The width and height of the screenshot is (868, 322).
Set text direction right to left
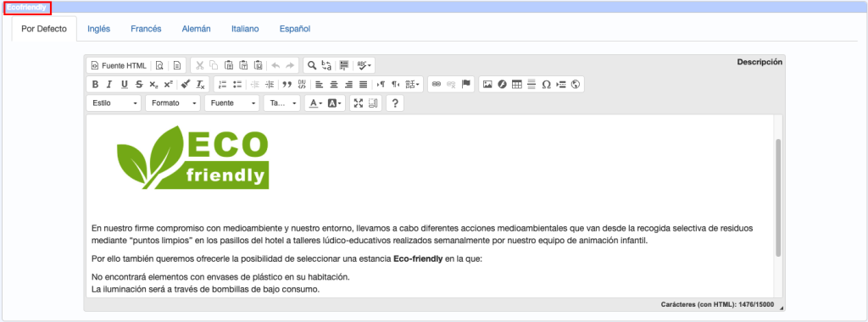[x=395, y=84]
